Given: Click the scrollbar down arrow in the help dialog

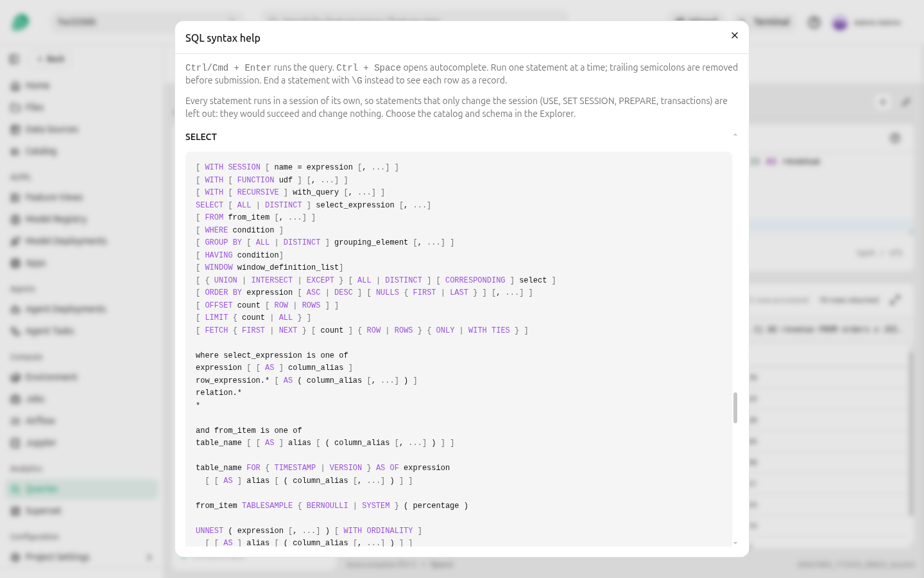Looking at the screenshot, I should tap(735, 543).
